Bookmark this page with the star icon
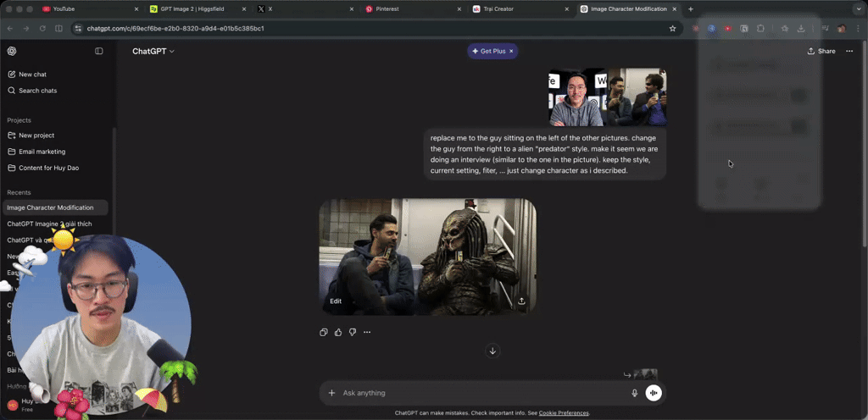Image resolution: width=868 pixels, height=420 pixels. point(672,28)
